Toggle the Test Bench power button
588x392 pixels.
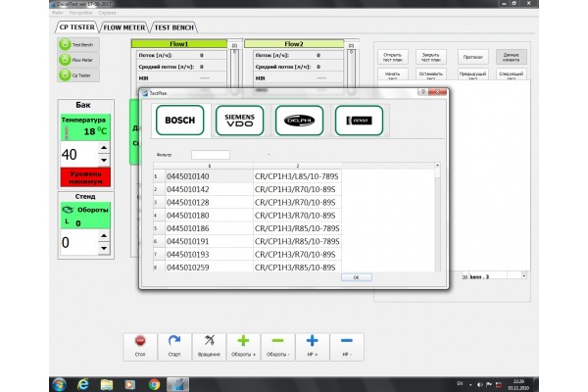pyautogui.click(x=65, y=44)
